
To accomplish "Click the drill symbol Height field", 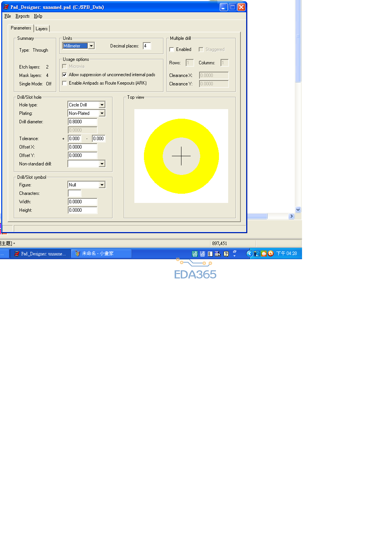I will pyautogui.click(x=83, y=210).
